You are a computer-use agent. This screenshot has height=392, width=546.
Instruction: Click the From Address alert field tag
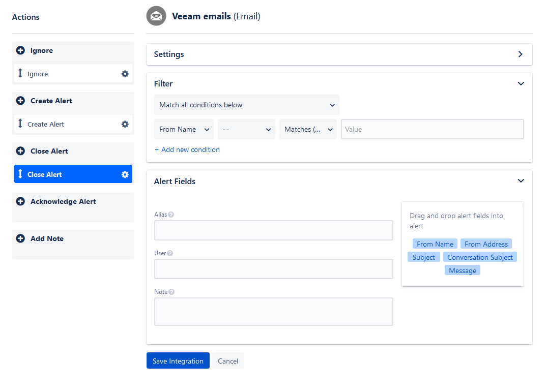pyautogui.click(x=486, y=244)
